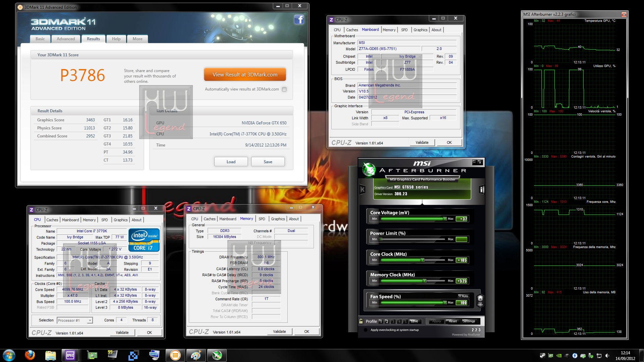Open SPD tab in Mainboard CPU-Z window
The image size is (644, 362).
[405, 30]
